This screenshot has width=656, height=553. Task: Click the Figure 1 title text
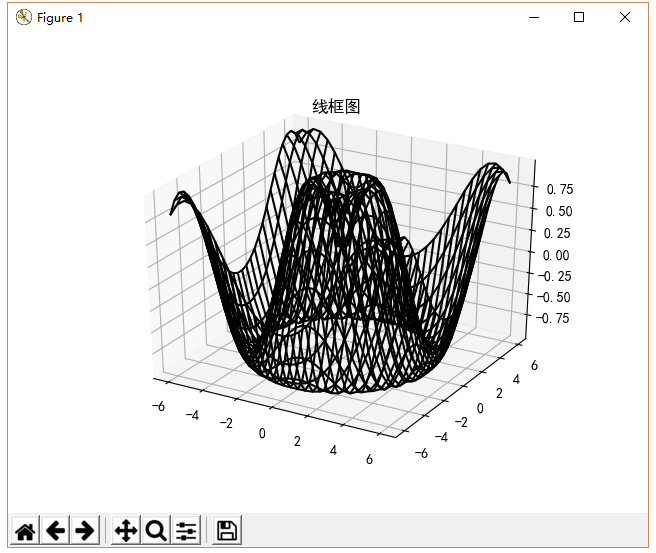60,18
